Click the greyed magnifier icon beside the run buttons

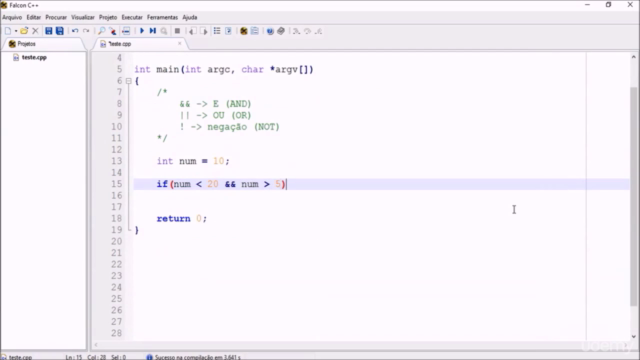click(x=164, y=31)
